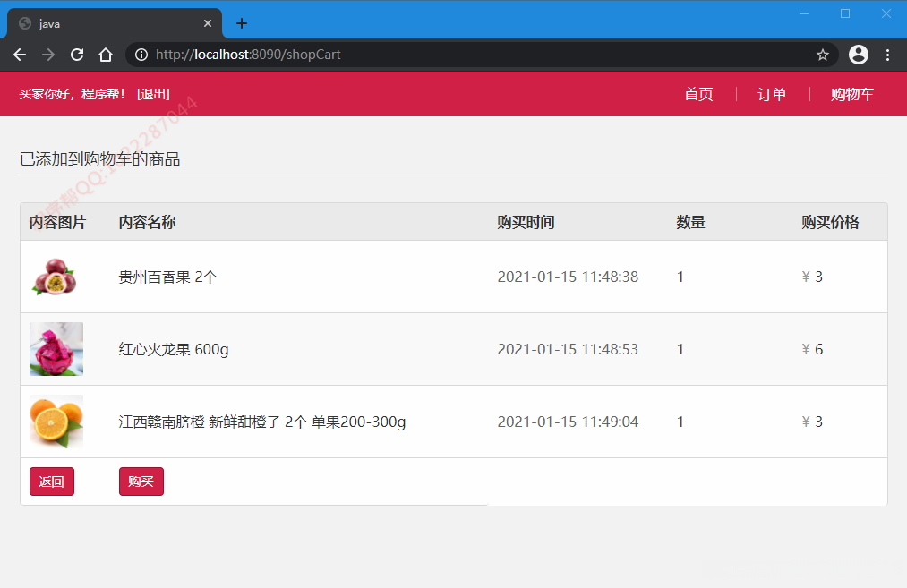Click the red 返回 button
Image resolution: width=907 pixels, height=588 pixels.
click(51, 481)
